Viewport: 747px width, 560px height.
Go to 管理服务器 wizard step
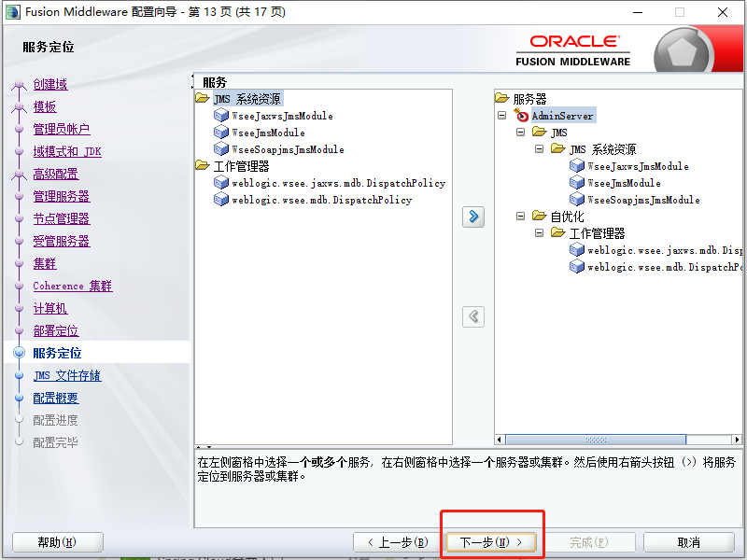62,196
